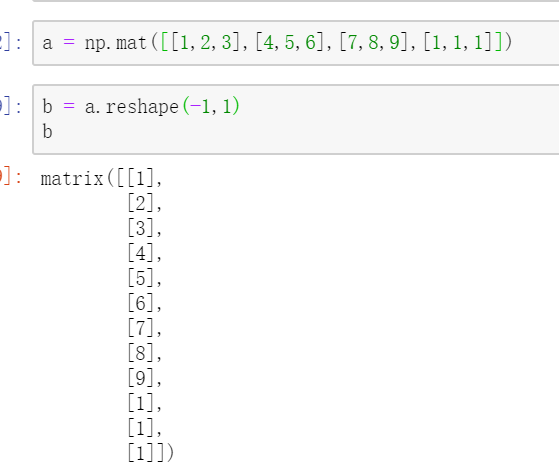559x475 pixels.
Task: Click the output row '[5],'
Action: [145, 278]
